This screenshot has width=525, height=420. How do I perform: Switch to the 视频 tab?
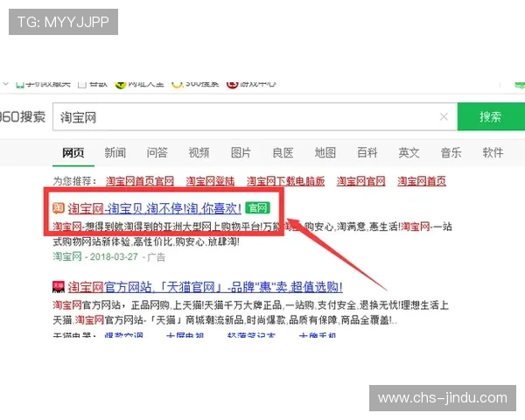pos(199,153)
